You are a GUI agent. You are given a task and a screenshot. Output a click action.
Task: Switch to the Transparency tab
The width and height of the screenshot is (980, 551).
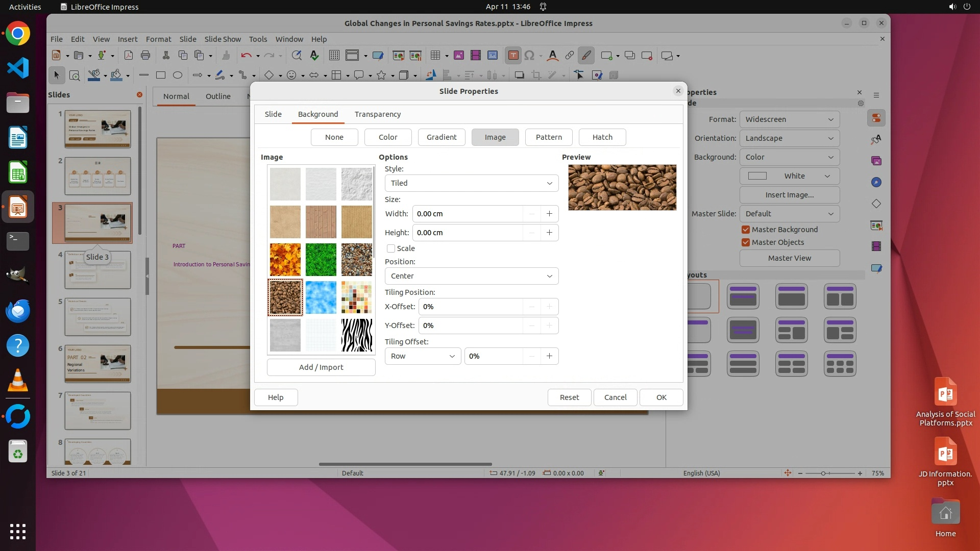coord(377,114)
